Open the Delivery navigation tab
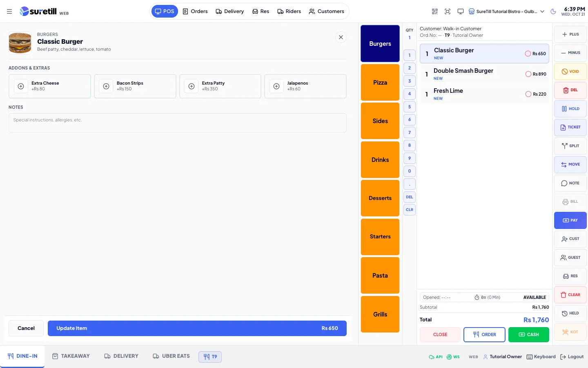This screenshot has width=588, height=368. [x=230, y=11]
